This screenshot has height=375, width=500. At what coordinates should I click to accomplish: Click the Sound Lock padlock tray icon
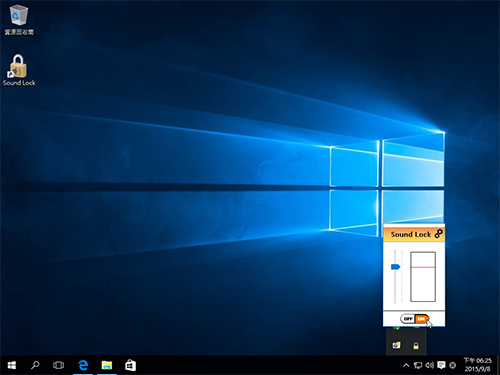tap(416, 346)
